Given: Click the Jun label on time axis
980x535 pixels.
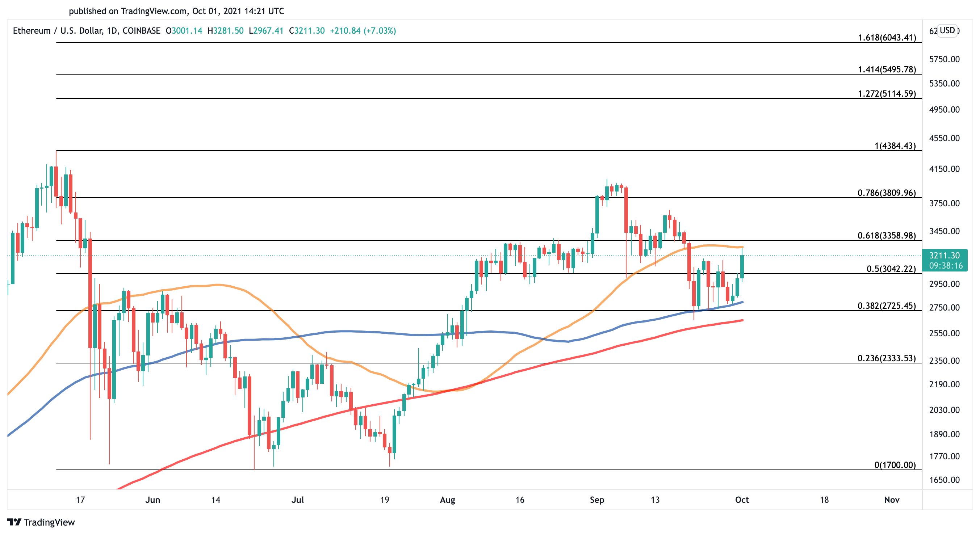Looking at the screenshot, I should click(x=152, y=500).
